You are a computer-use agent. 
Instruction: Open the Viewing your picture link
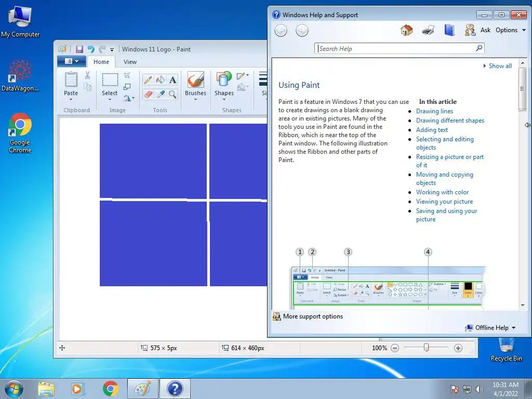tap(444, 202)
